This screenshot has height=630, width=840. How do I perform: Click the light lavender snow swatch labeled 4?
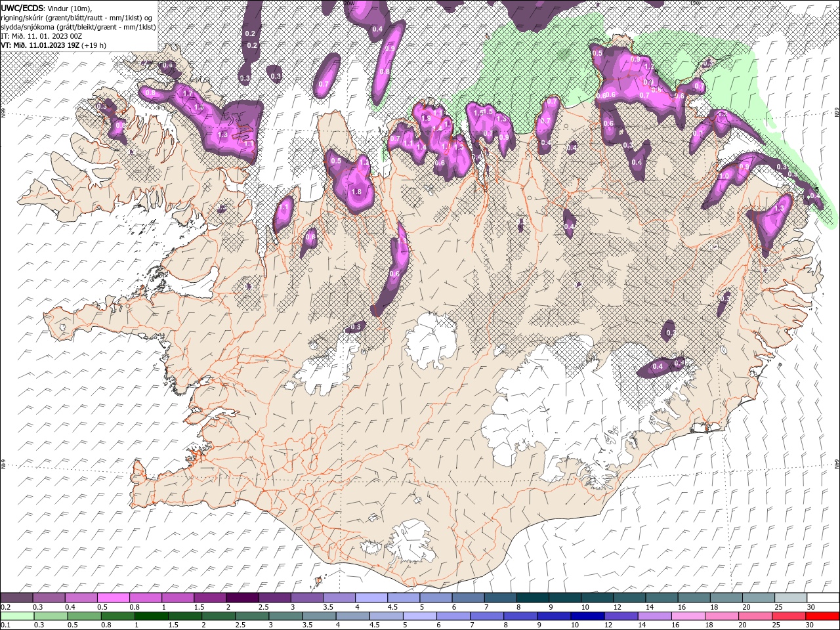pos(370,597)
